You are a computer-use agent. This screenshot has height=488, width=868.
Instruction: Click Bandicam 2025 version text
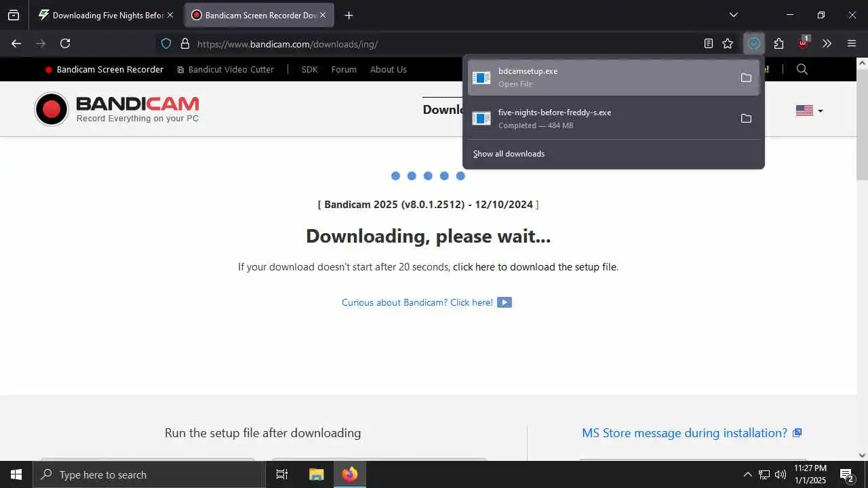[x=429, y=204]
